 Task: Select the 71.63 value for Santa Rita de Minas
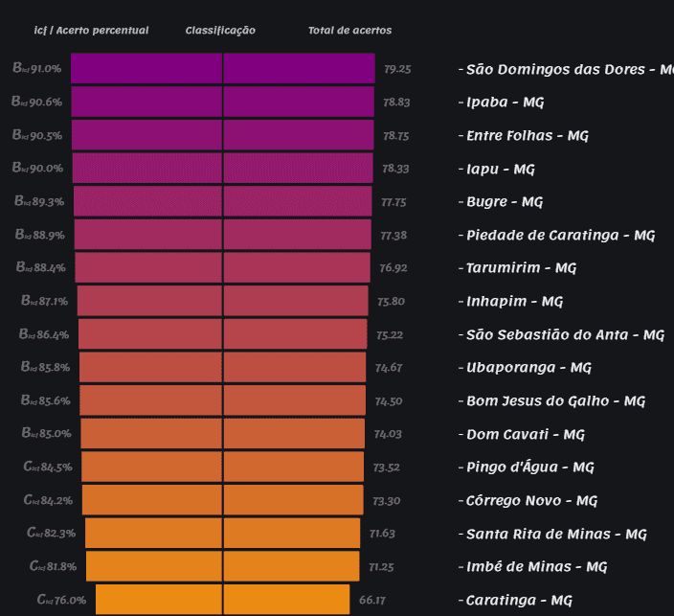(382, 534)
